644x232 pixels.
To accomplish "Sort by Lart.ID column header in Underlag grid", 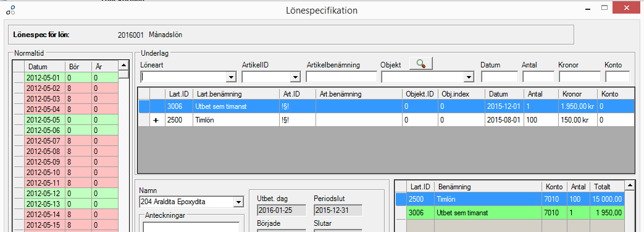I will 178,94.
